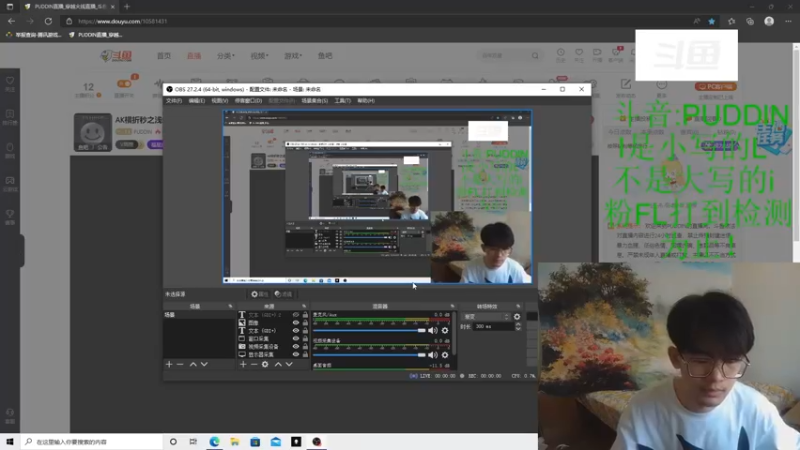This screenshot has width=800, height=450.
Task: Hide the 文本 (GDI+) 2 source
Action: (x=295, y=315)
